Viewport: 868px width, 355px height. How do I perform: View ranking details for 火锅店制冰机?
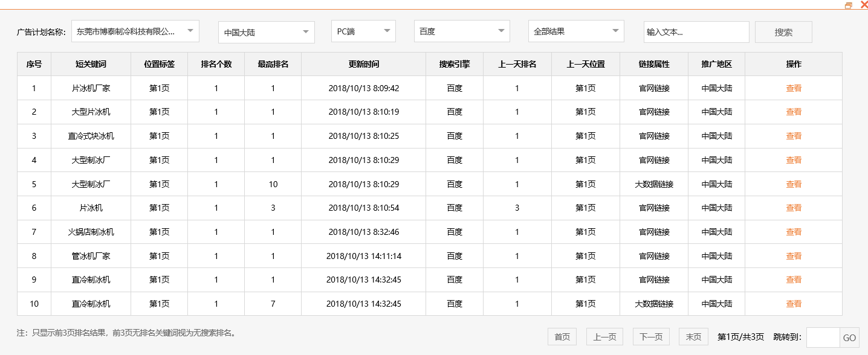(793, 231)
